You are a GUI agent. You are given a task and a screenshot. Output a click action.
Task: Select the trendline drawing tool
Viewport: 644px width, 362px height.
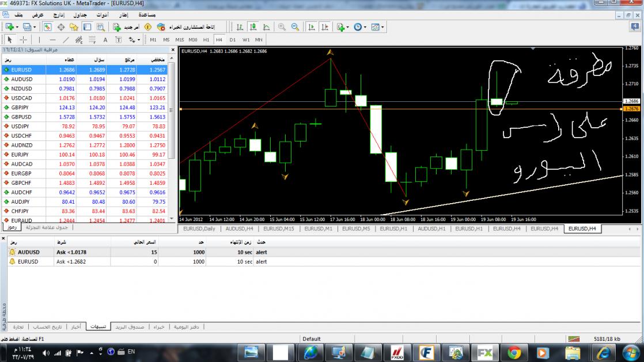point(66,40)
